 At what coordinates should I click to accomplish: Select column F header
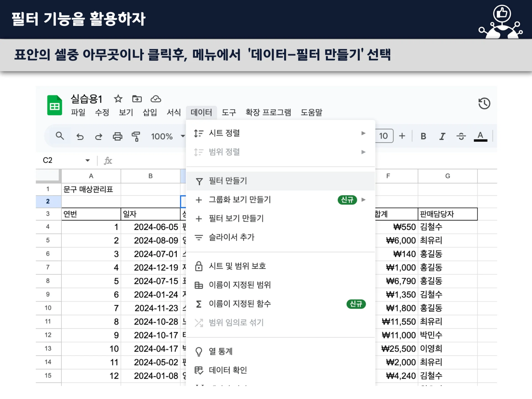tap(396, 176)
